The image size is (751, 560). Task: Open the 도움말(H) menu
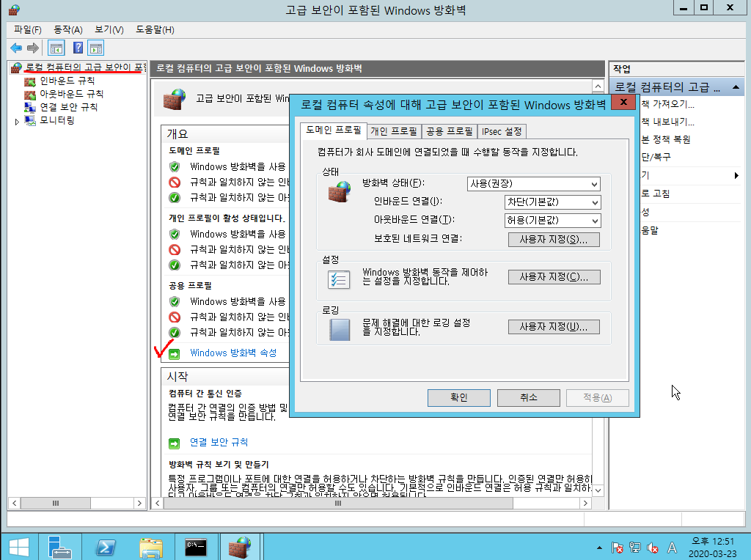(x=155, y=29)
